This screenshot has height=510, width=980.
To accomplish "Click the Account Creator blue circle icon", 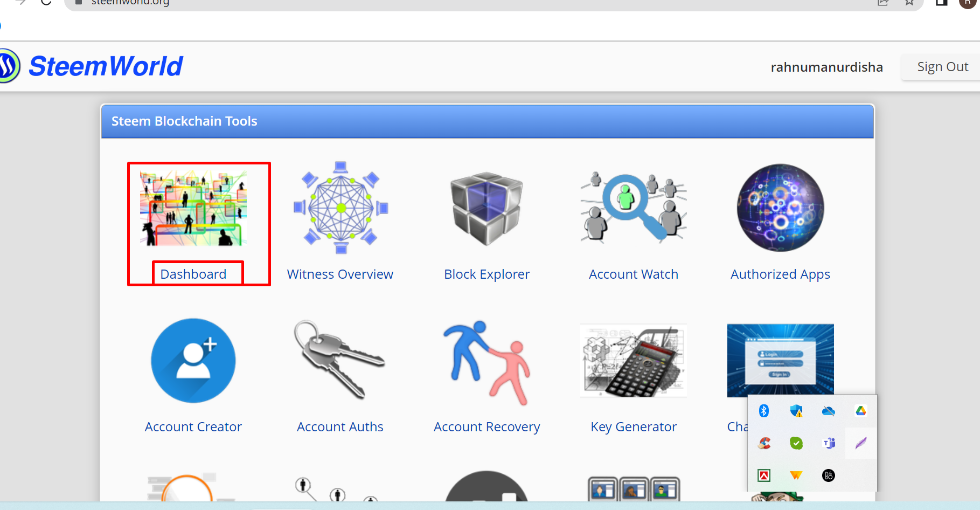I will [193, 361].
